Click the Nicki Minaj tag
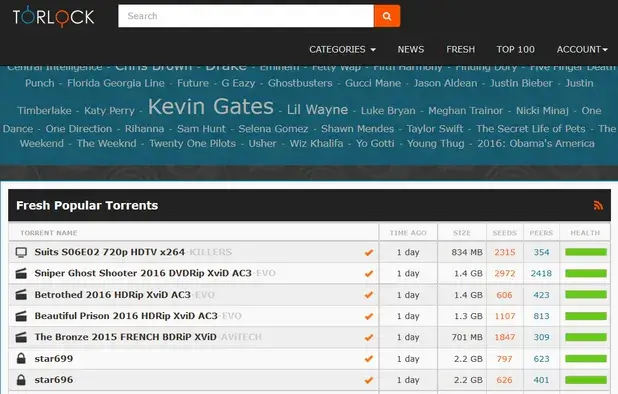This screenshot has height=394, width=618. point(542,111)
